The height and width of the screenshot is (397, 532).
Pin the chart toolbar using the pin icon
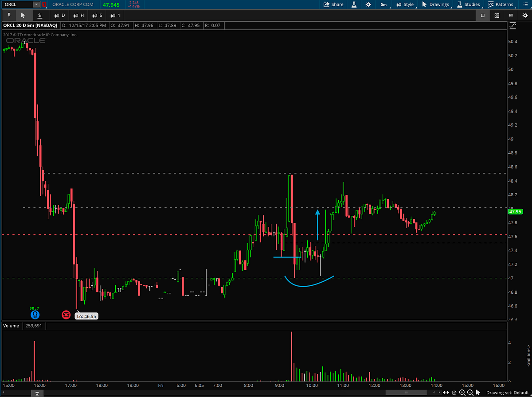[8, 15]
